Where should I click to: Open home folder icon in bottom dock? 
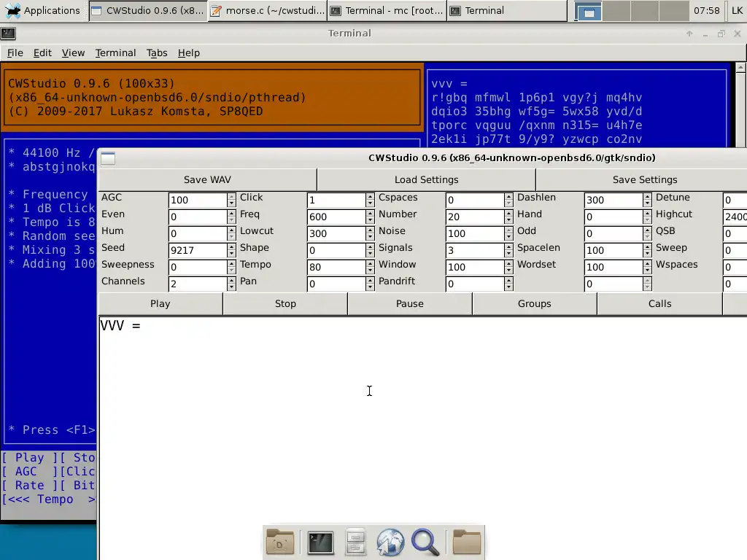pyautogui.click(x=279, y=542)
